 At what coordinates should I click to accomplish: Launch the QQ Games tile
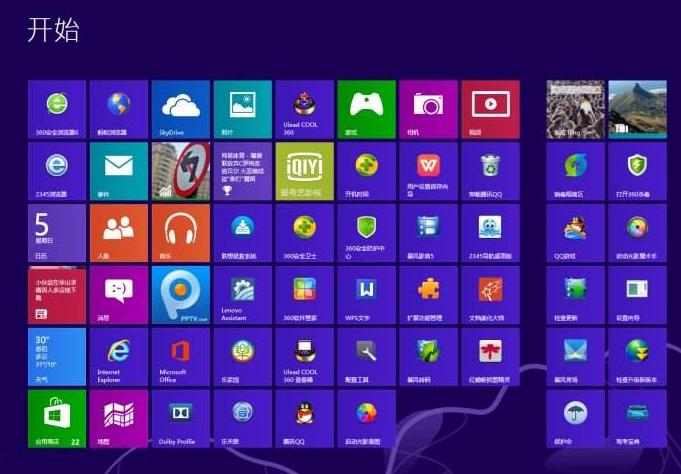coord(575,233)
